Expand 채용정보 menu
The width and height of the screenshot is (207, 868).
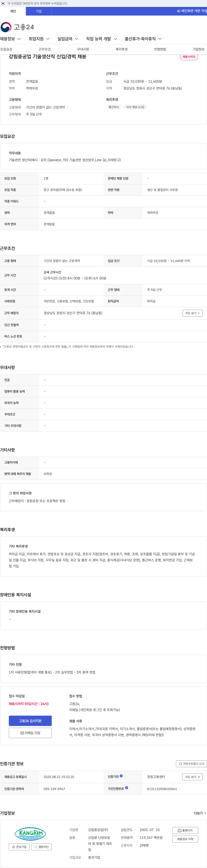10,39
